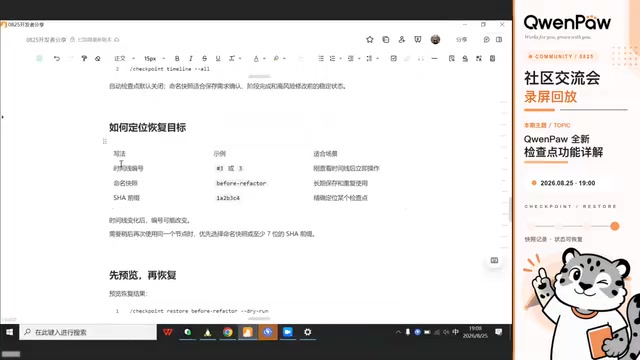Click the taskbar clock showing 19:08
640x360 pixels.
pos(475,332)
